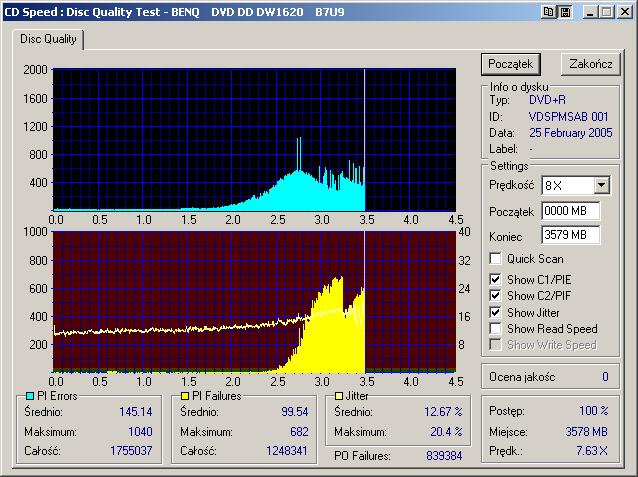Viewport: 638px width, 477px height.
Task: Click the date value 25 February 2005
Action: (x=570, y=133)
